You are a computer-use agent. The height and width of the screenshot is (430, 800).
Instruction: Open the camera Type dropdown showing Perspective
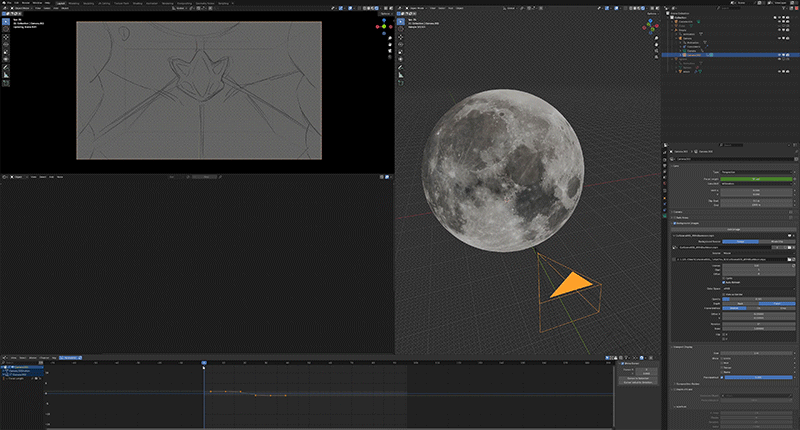(x=757, y=172)
